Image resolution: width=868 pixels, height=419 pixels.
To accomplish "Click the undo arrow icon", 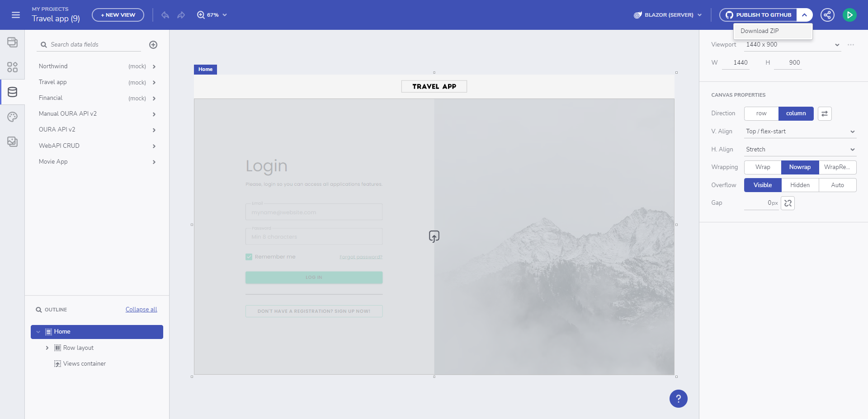I will (x=165, y=15).
